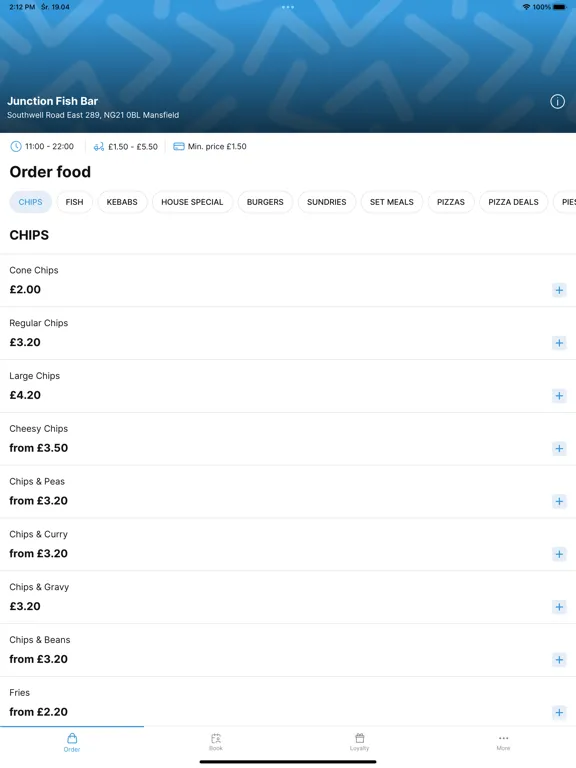Screen dimensions: 576x768
Task: Open restaurant info icon
Action: click(557, 101)
